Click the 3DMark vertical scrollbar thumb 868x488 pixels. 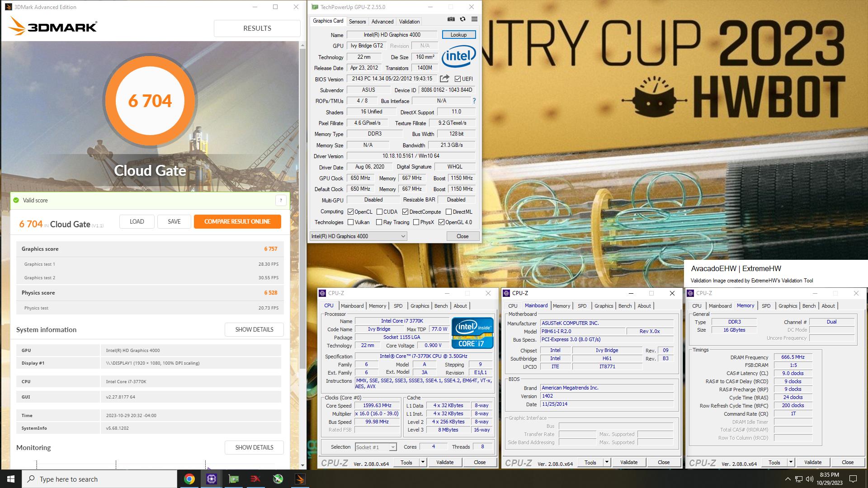tap(302, 208)
